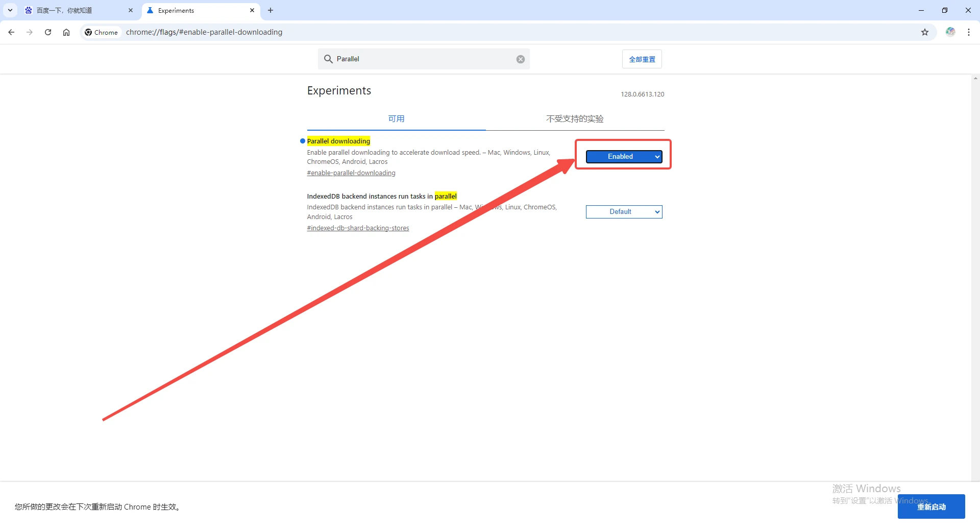
Task: Open the #indexed-db-shard-backing-stores link
Action: [358, 228]
